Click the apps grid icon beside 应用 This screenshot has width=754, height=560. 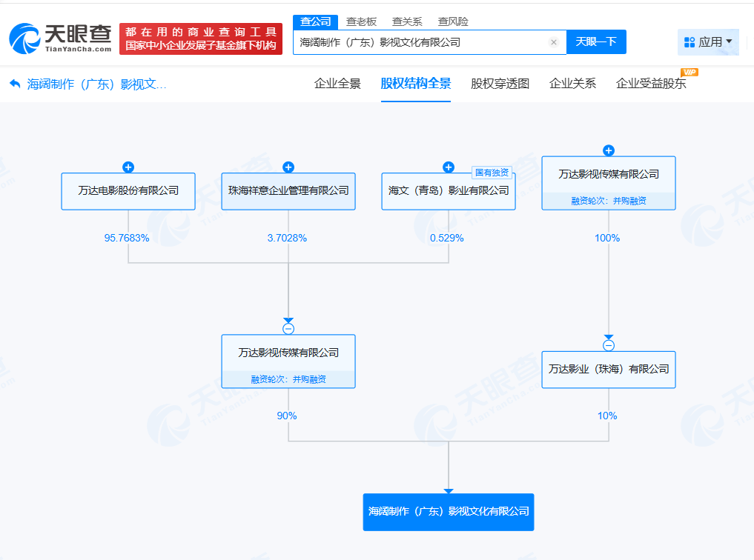[689, 42]
